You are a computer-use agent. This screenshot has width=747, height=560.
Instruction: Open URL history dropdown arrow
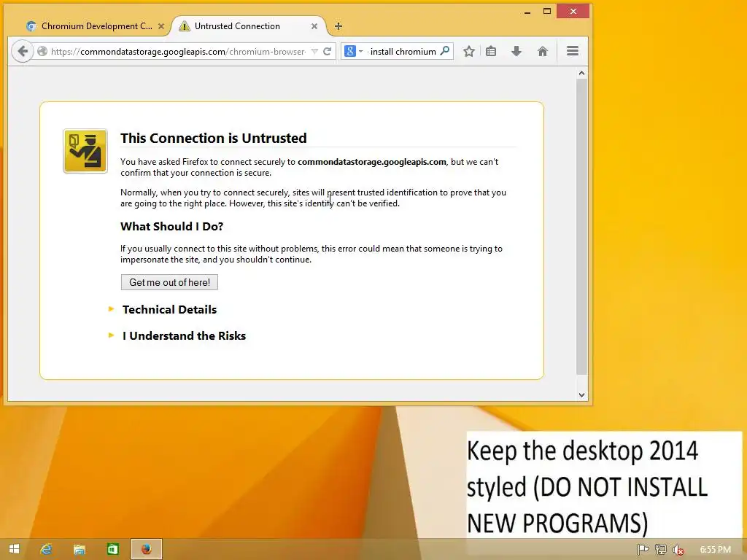pyautogui.click(x=314, y=52)
